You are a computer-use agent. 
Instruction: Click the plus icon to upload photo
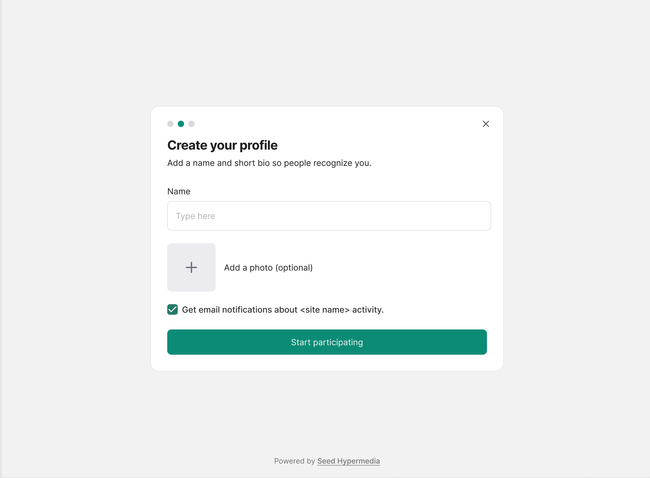(x=191, y=268)
